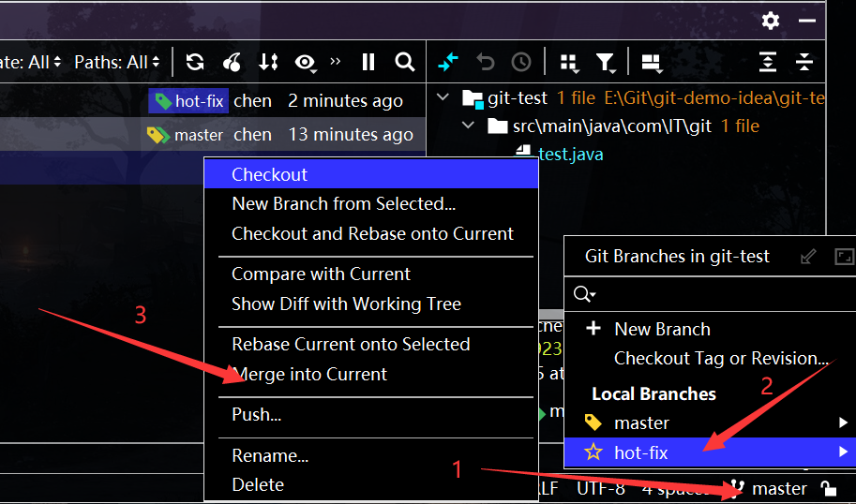Click the Expand All icon

768,62
